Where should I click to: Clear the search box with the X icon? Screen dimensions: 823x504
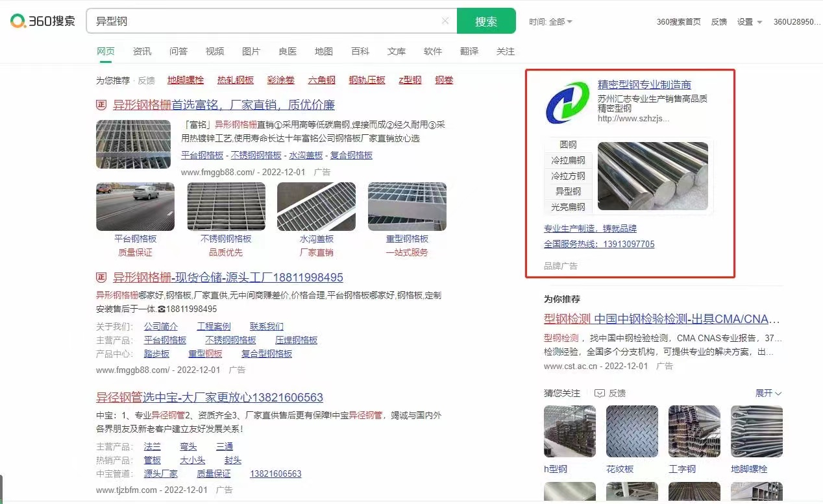(x=445, y=21)
